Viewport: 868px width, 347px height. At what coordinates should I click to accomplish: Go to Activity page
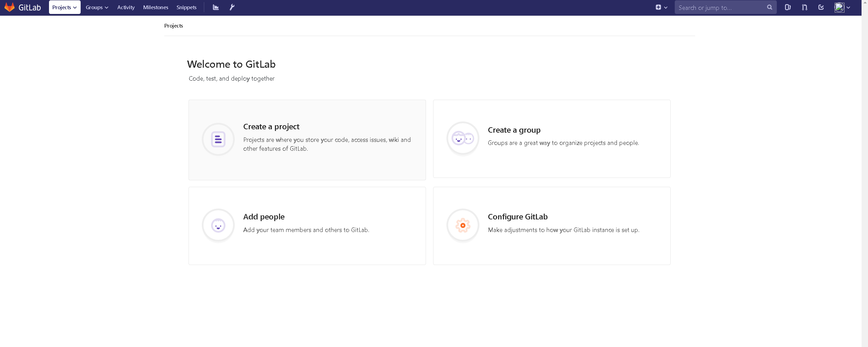tap(126, 7)
